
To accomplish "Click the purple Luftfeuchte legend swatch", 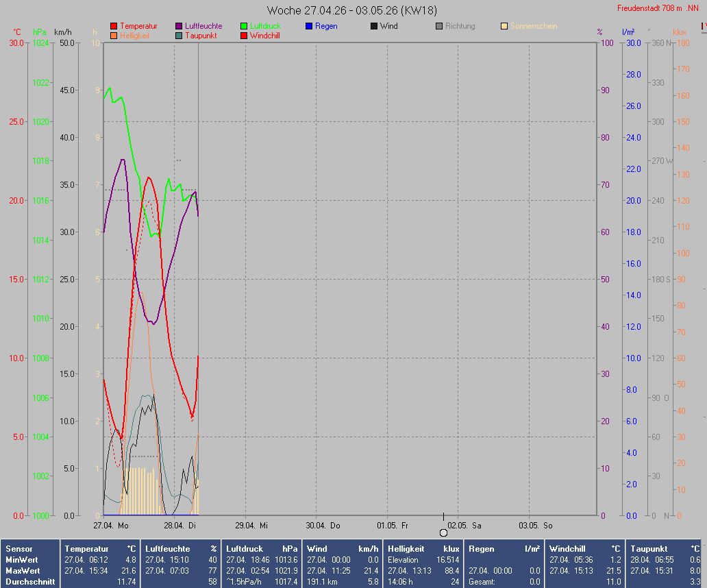I will [x=179, y=26].
